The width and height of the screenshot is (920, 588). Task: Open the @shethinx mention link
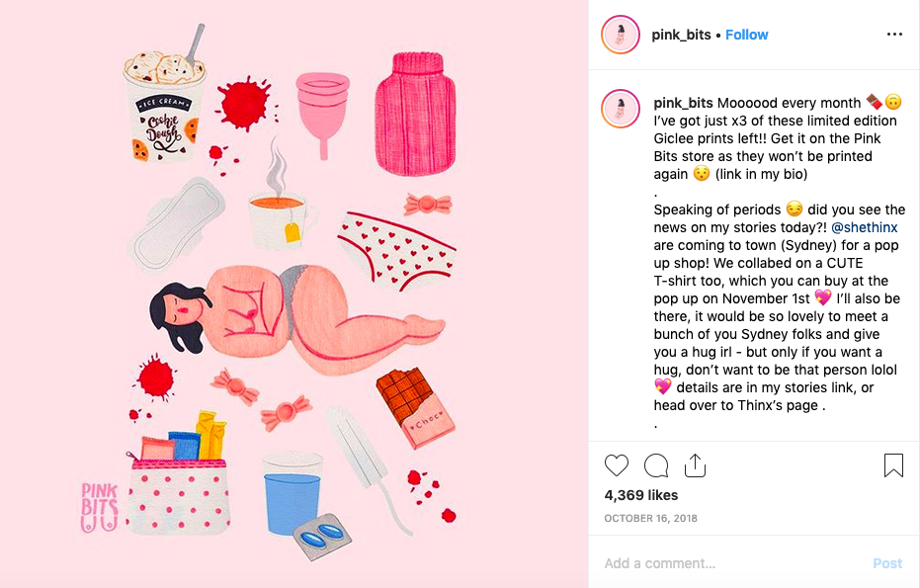[x=865, y=227]
